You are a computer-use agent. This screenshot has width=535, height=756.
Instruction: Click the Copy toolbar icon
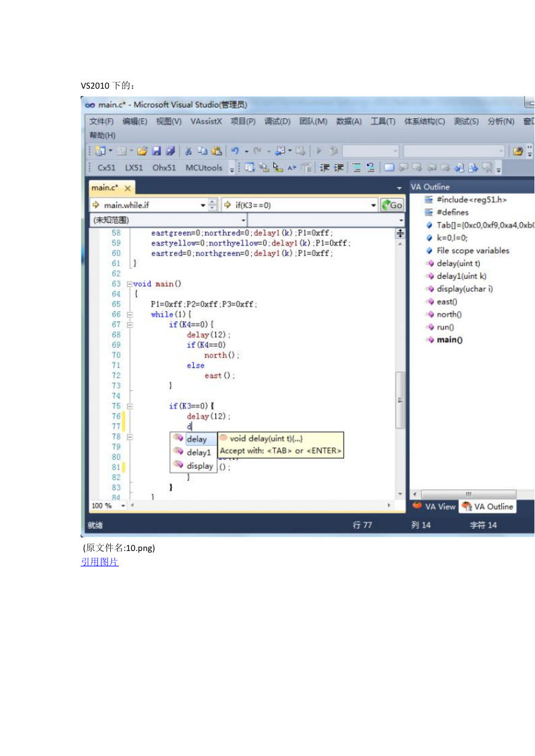click(x=203, y=151)
